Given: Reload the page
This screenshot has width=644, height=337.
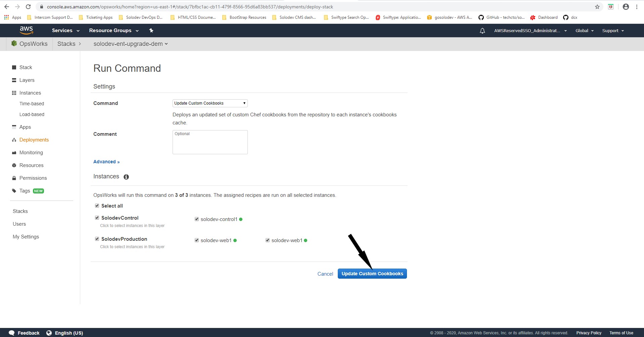Looking at the screenshot, I should coord(28,7).
